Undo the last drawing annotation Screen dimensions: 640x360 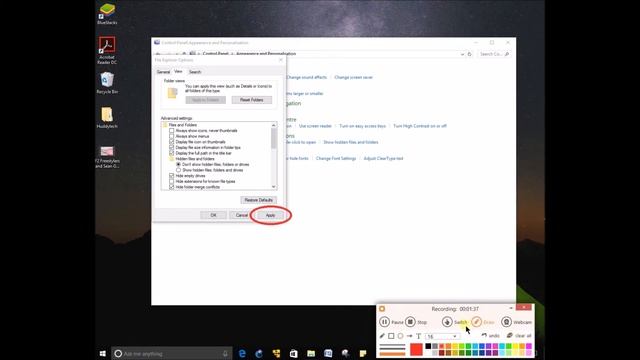tap(490, 336)
